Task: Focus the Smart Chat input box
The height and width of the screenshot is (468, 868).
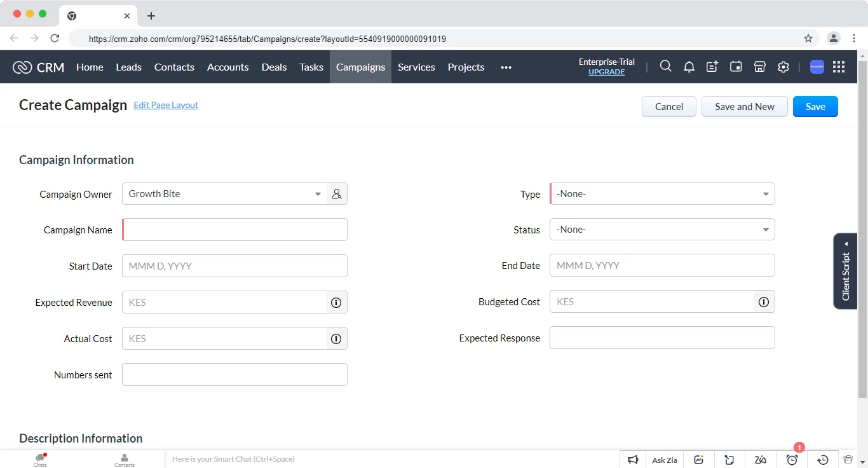Action: (x=392, y=459)
